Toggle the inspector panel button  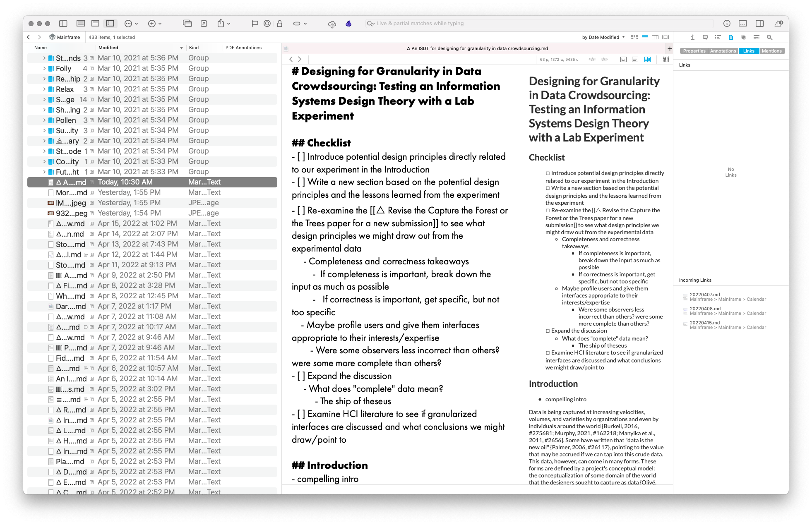pos(759,24)
